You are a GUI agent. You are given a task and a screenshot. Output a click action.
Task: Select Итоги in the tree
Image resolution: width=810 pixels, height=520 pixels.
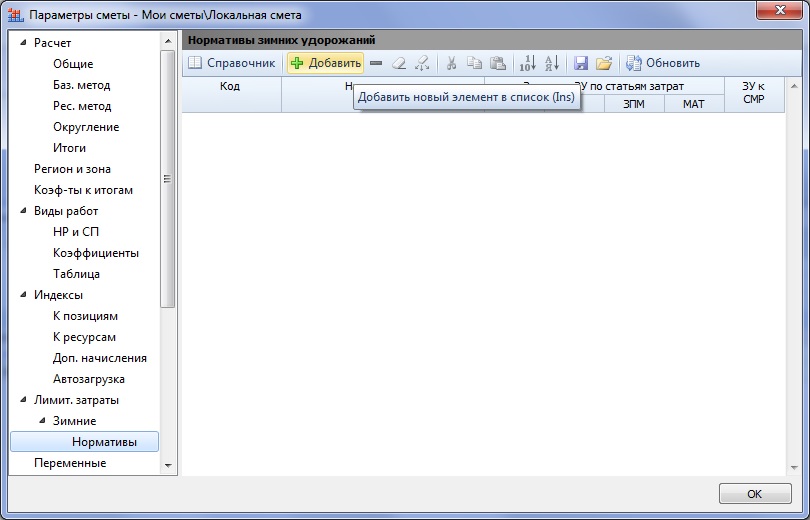click(69, 148)
